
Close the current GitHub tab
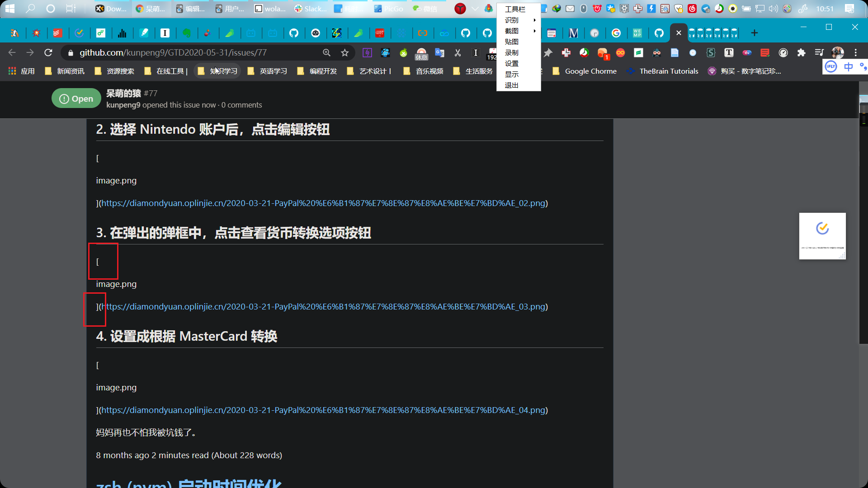[x=679, y=33]
